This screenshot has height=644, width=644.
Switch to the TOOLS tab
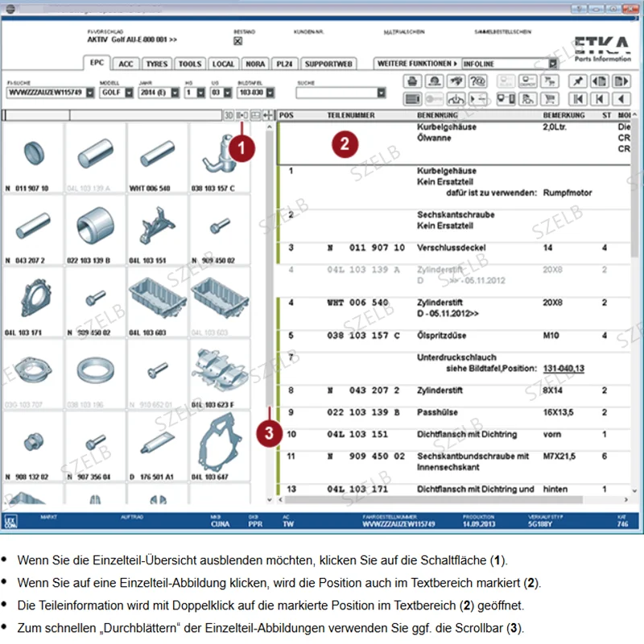pyautogui.click(x=190, y=64)
